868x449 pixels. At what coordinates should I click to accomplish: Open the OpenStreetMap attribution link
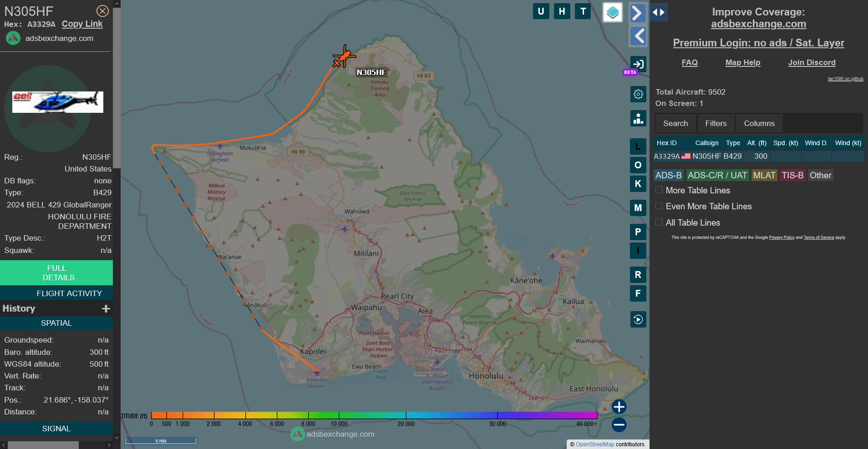point(595,444)
